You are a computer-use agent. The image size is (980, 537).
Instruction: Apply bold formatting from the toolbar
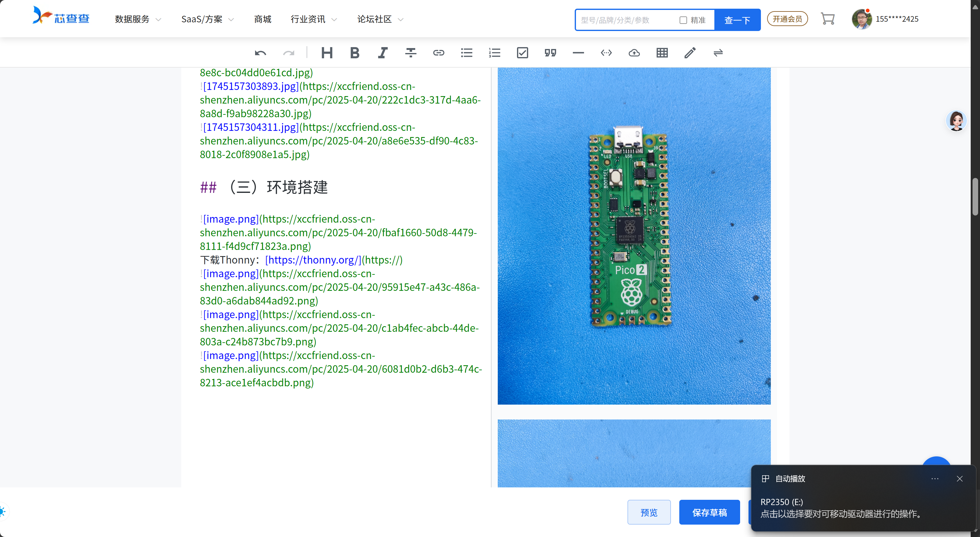(x=355, y=53)
